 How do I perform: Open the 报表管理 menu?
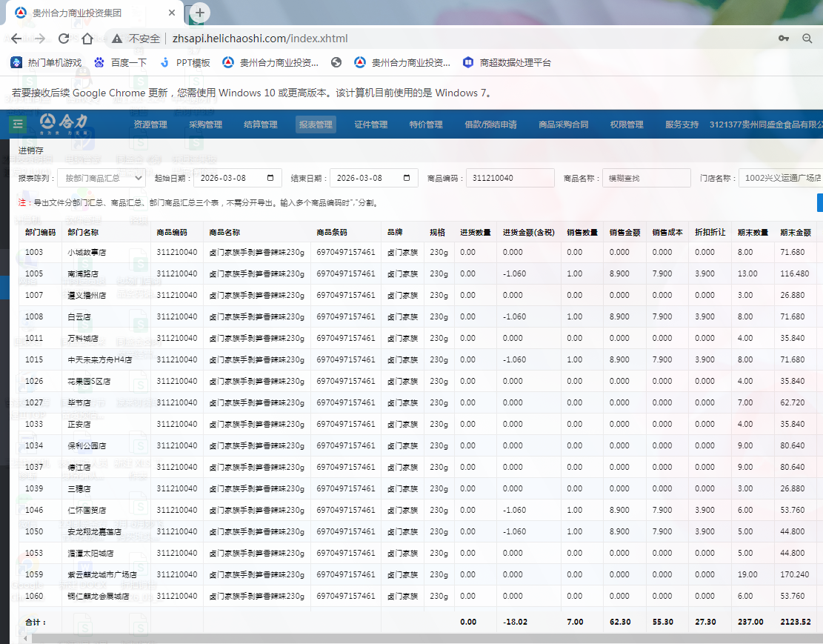pos(316,125)
